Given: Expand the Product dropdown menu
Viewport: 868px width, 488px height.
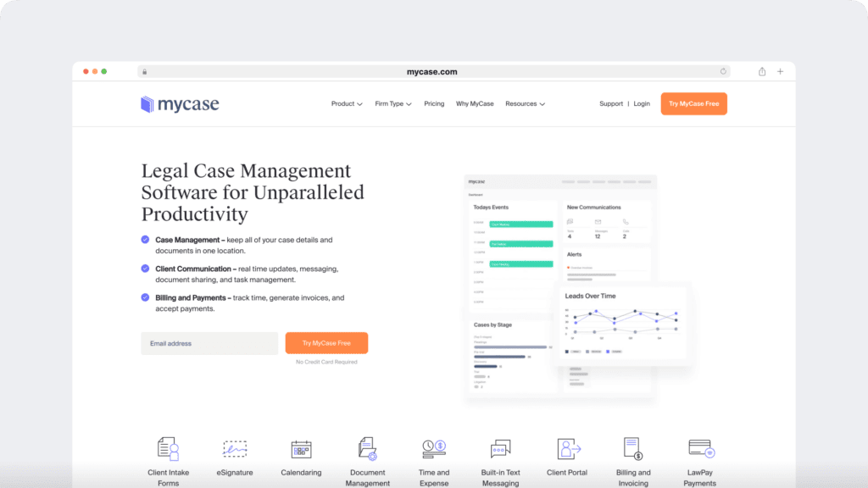Looking at the screenshot, I should [x=347, y=103].
